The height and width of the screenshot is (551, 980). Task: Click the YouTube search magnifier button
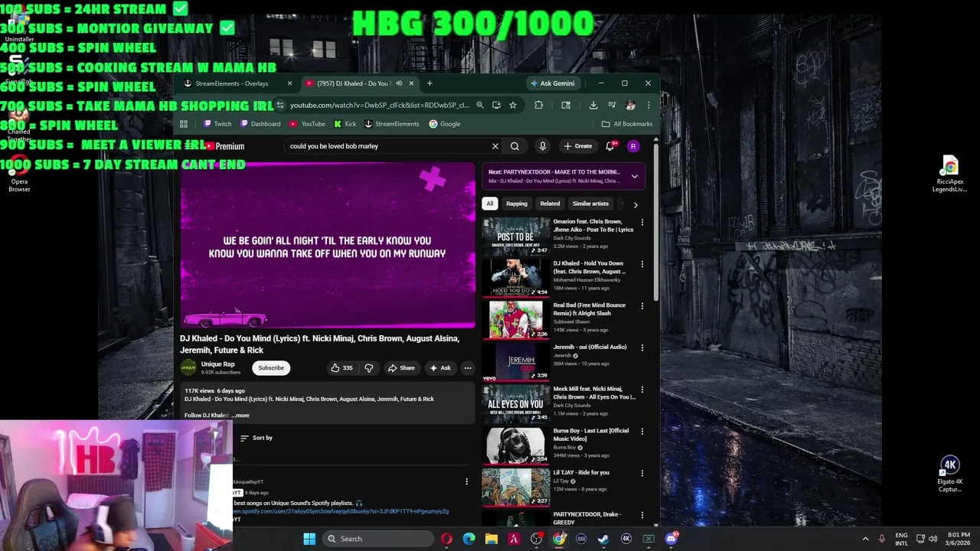pyautogui.click(x=514, y=146)
